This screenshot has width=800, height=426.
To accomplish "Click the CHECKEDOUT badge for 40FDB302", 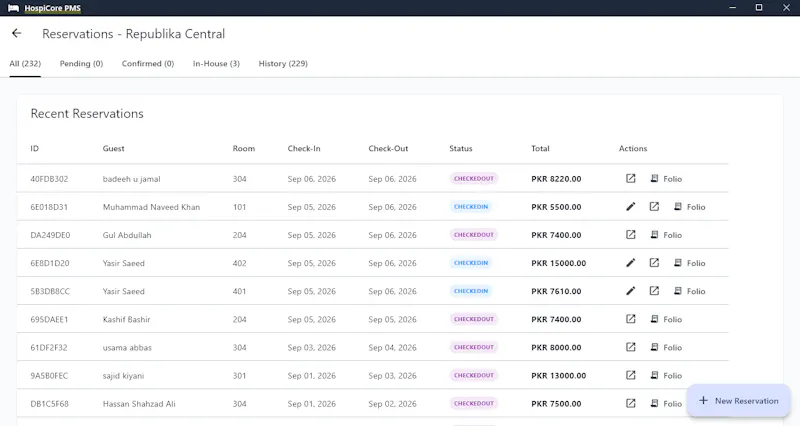I will click(x=474, y=179).
